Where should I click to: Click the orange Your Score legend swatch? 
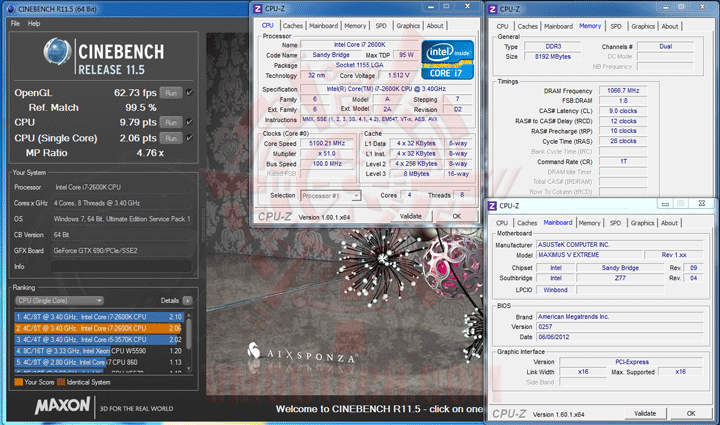(x=19, y=382)
